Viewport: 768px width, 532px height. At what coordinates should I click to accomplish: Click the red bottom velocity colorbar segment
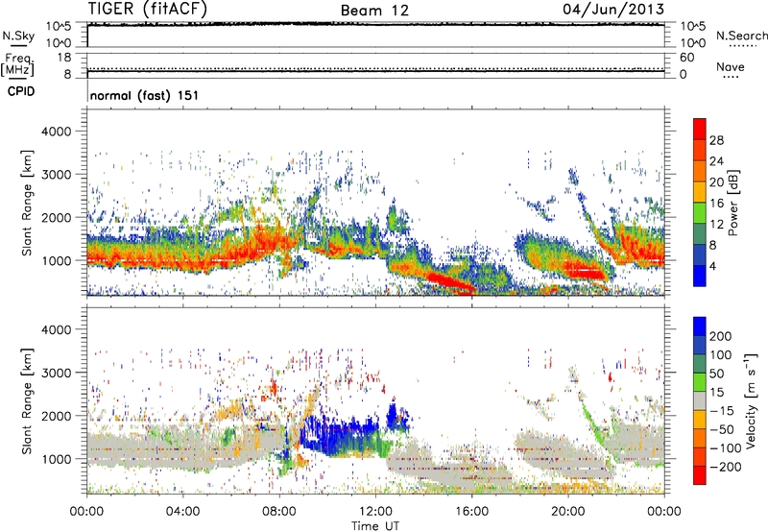pyautogui.click(x=700, y=475)
